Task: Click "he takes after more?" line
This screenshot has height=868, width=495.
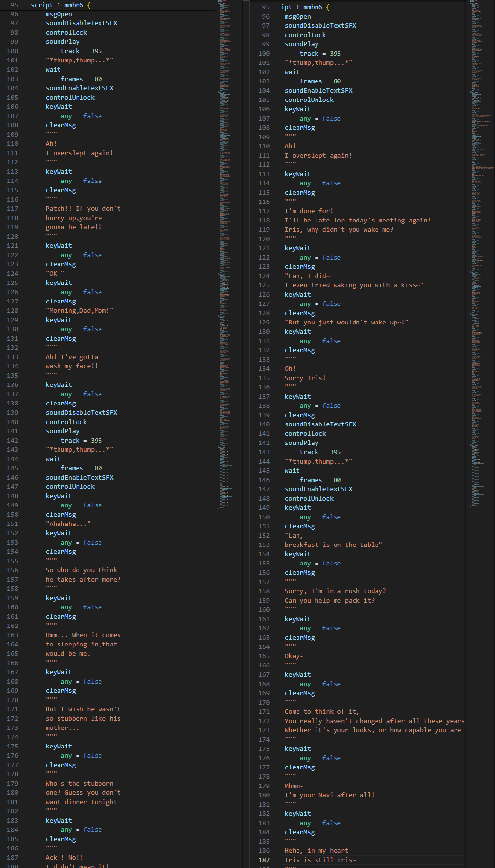Action: [x=83, y=580]
